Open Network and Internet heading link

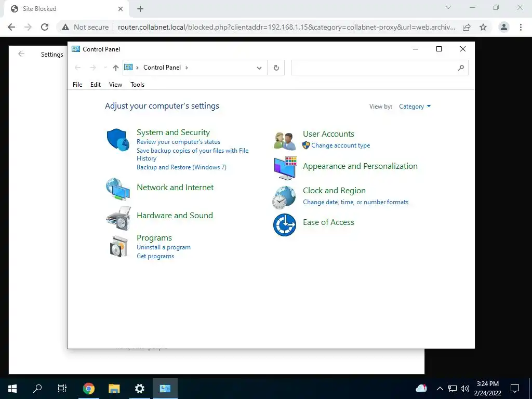tap(175, 187)
